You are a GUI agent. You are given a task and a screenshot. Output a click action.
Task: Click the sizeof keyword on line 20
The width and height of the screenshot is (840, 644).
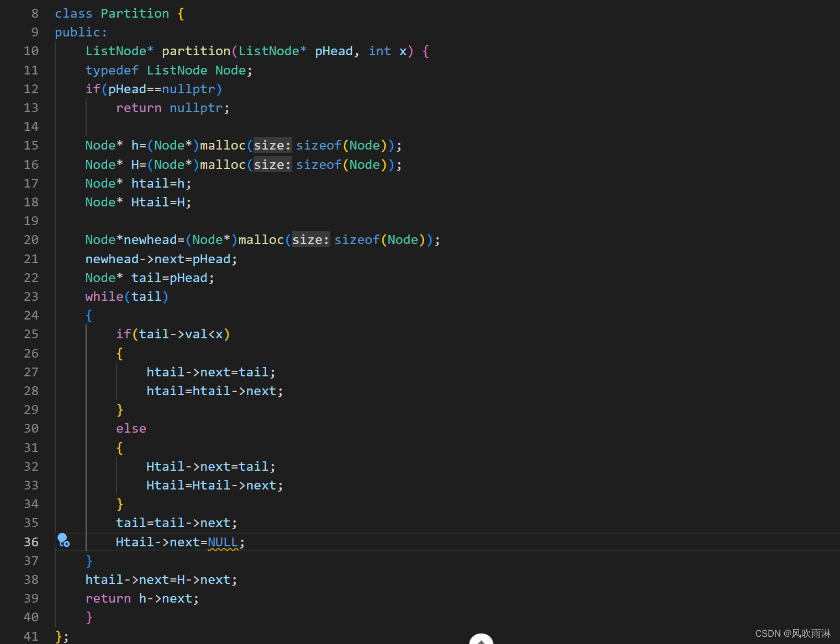pyautogui.click(x=357, y=239)
